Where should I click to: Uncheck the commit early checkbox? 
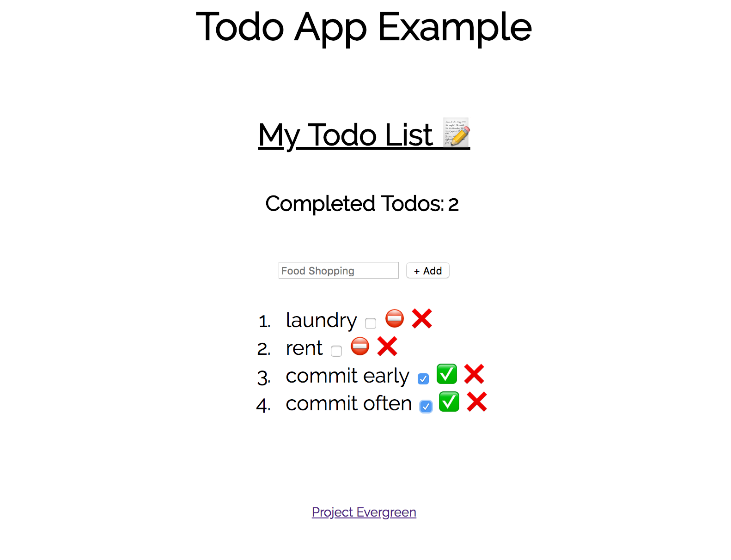point(423,379)
